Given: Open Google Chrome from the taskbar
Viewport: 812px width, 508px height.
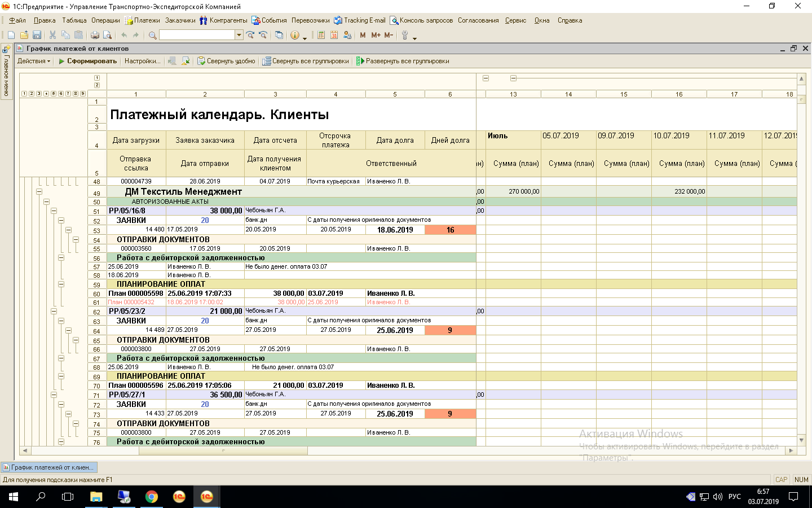Looking at the screenshot, I should tap(151, 497).
